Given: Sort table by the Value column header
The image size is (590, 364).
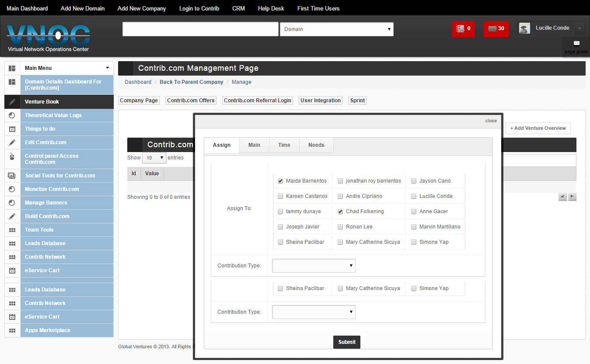Looking at the screenshot, I should point(152,173).
